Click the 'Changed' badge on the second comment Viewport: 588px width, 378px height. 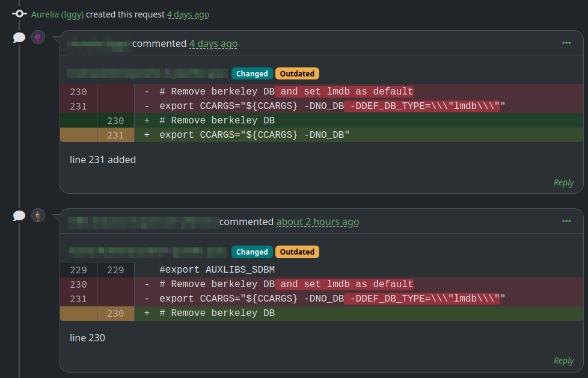(x=252, y=252)
